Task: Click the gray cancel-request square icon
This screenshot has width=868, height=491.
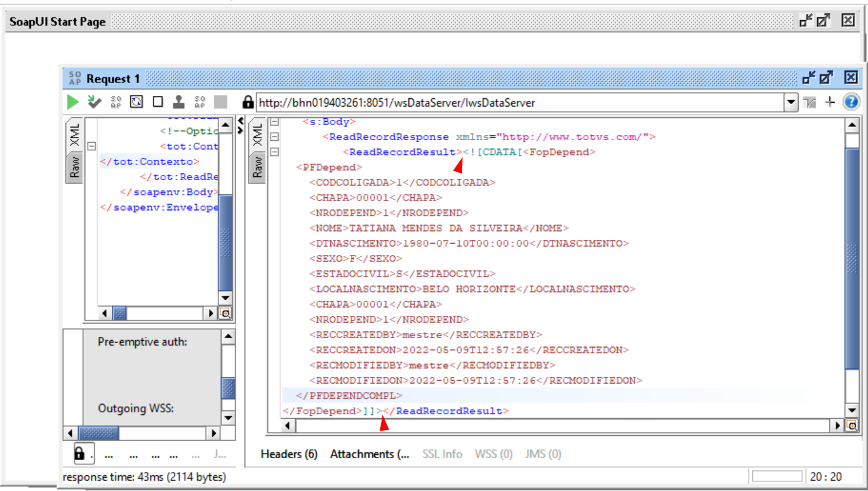Action: (x=220, y=101)
